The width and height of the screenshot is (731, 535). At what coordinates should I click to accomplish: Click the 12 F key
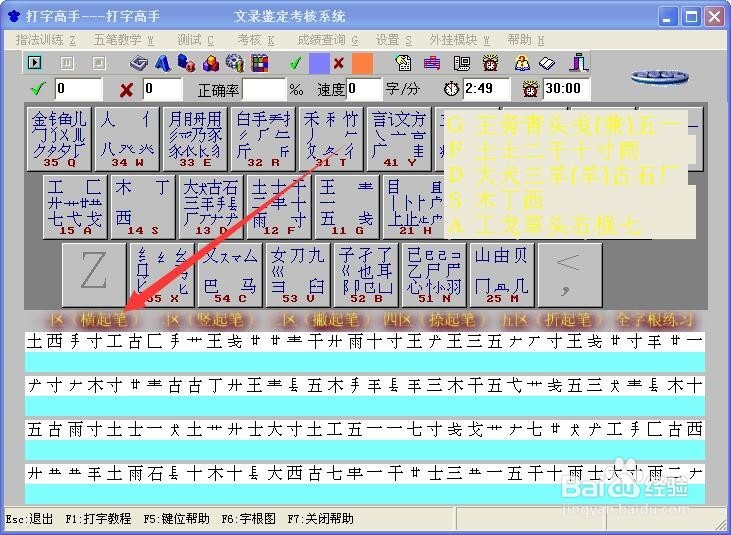pyautogui.click(x=279, y=207)
